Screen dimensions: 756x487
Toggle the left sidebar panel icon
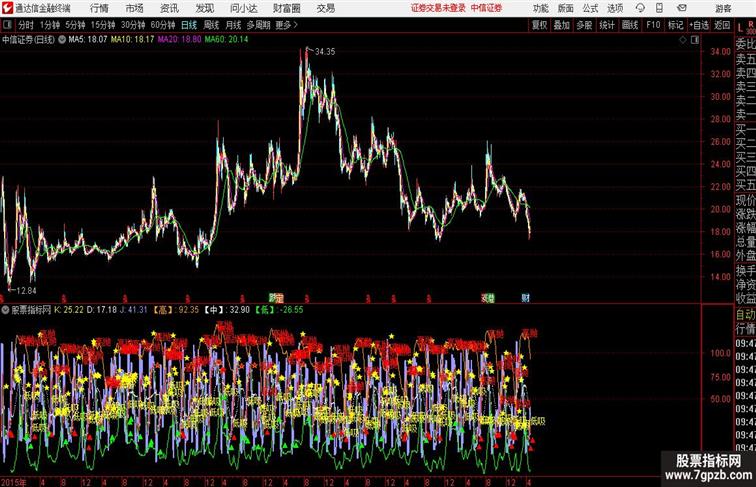coord(7,25)
